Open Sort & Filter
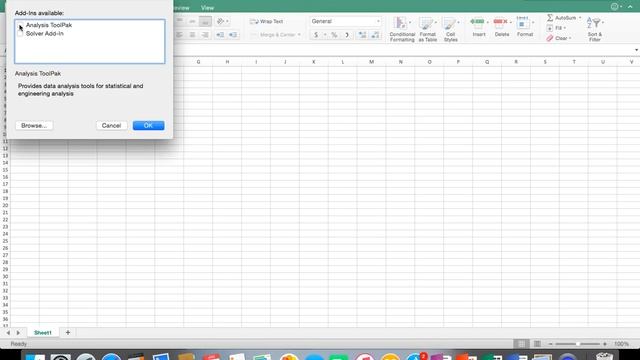Screen dimensions: 640x360 click(595, 29)
